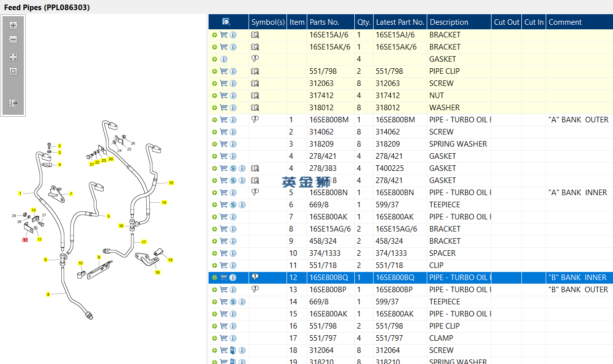Select callout 1 in the diagram
Viewport: 613px width, 364px height.
[20, 193]
